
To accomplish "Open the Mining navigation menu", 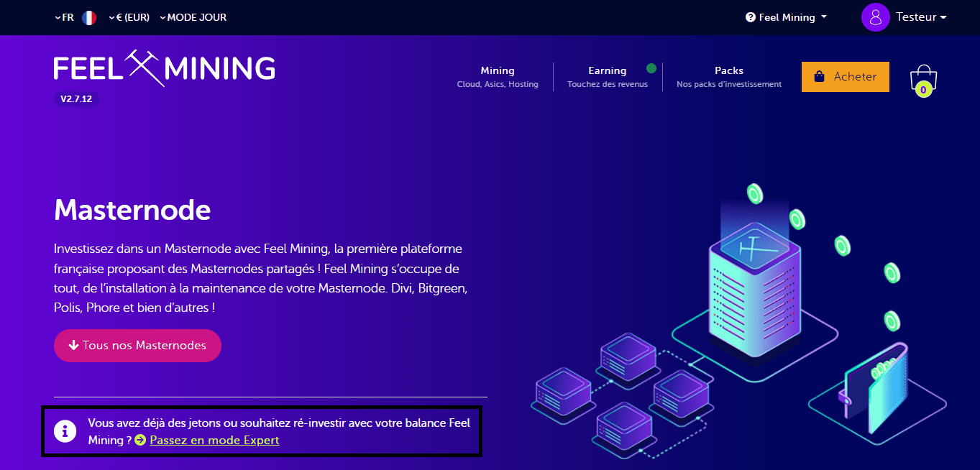I will pos(498,76).
